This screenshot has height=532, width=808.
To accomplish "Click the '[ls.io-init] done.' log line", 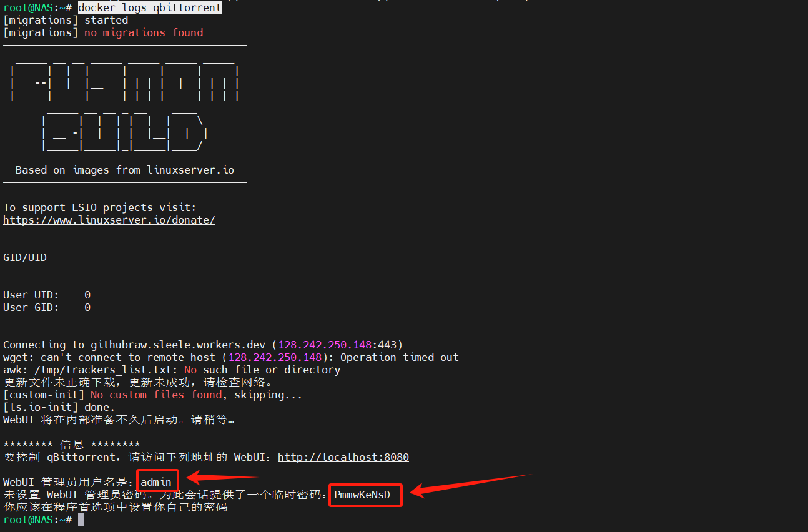I will tap(59, 407).
